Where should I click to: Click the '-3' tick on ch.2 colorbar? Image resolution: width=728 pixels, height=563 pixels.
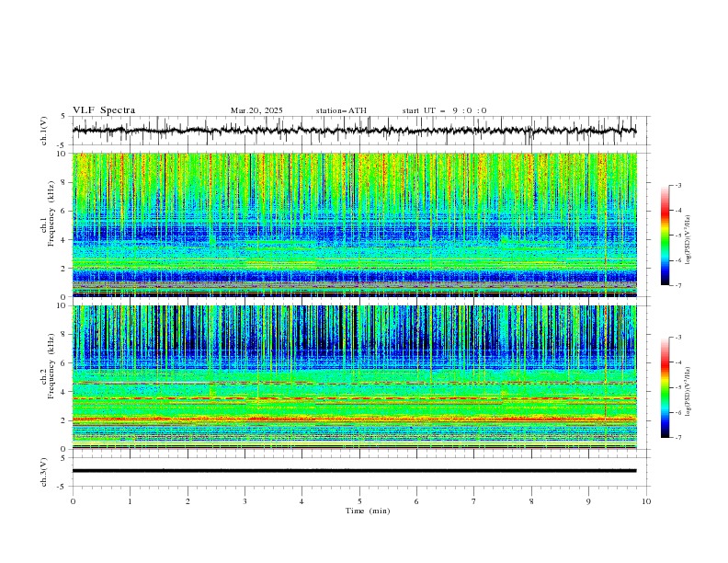[677, 338]
